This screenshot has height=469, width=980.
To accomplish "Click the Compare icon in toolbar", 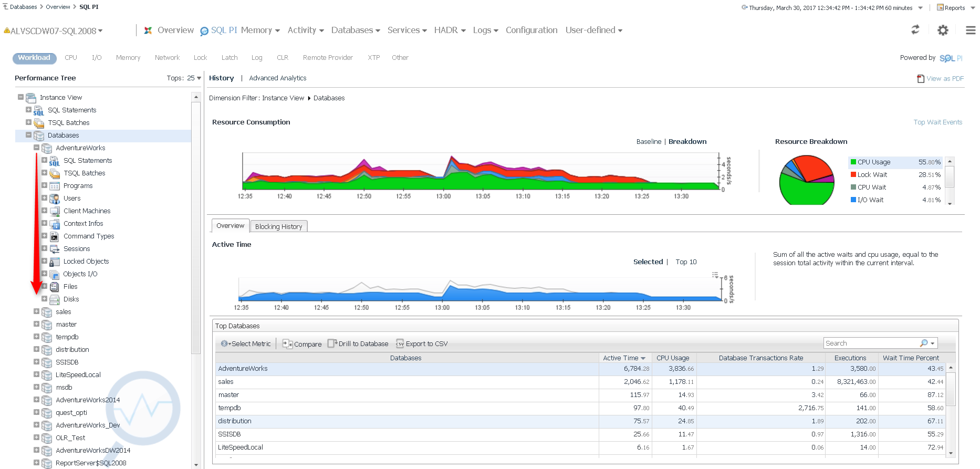I will point(287,343).
